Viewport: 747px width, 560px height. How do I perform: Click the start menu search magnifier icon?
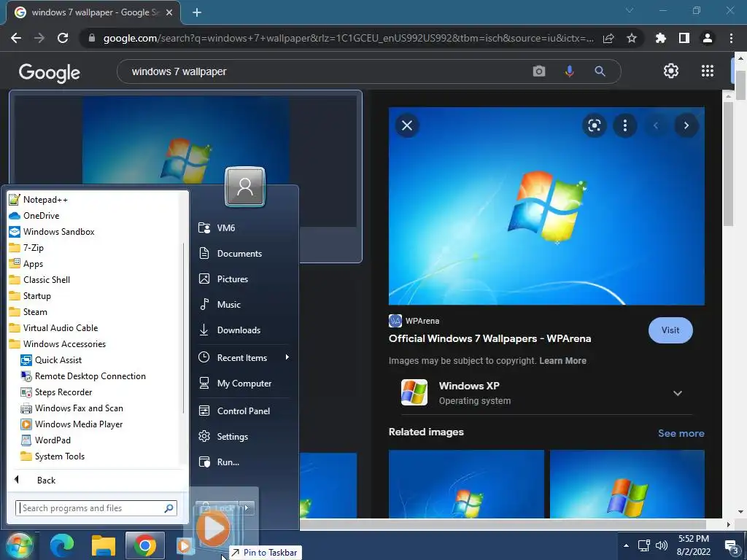point(169,508)
